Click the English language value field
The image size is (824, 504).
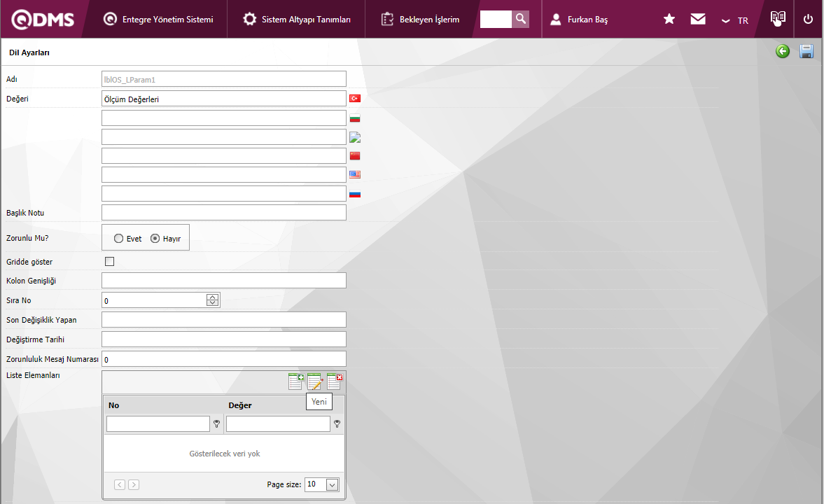224,174
